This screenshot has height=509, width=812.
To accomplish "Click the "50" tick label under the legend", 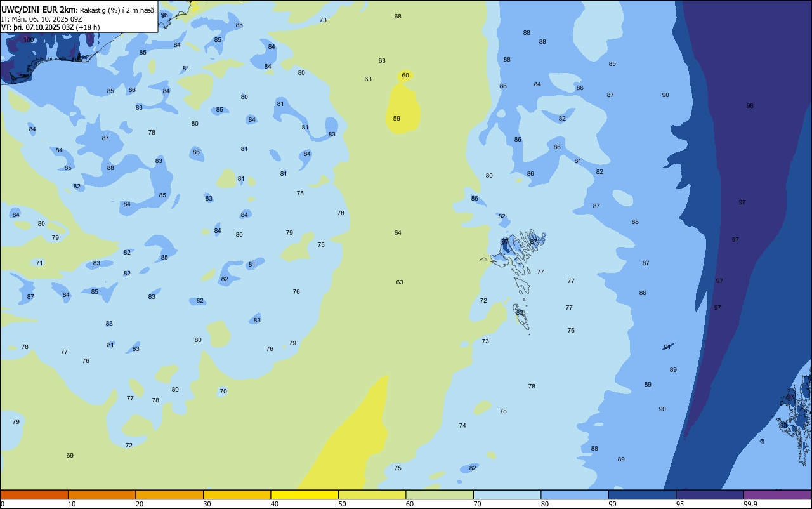I will tap(342, 504).
